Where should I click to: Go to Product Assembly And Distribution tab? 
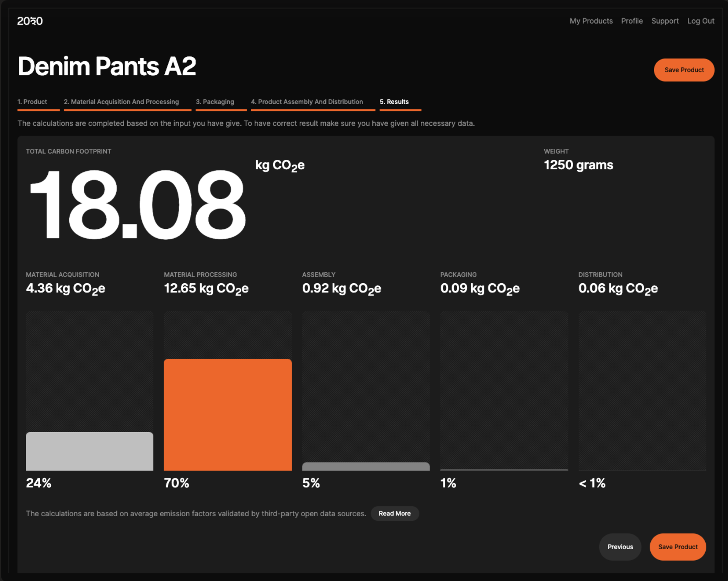pyautogui.click(x=307, y=102)
